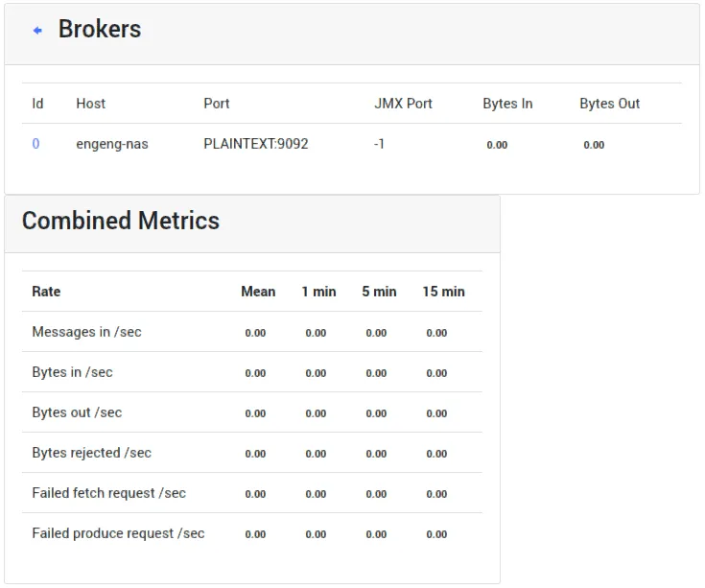Click Bytes rejected /sec Mean value

click(x=255, y=454)
